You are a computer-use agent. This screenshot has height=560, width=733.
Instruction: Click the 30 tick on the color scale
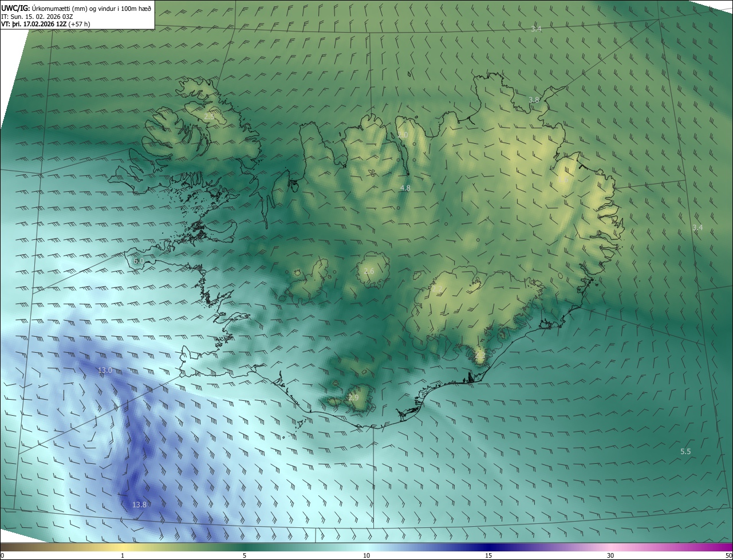click(610, 555)
